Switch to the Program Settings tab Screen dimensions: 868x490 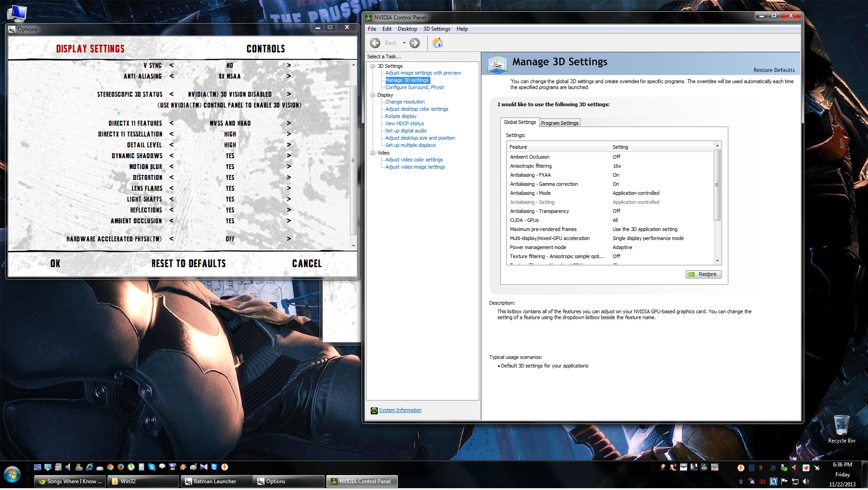pos(559,123)
